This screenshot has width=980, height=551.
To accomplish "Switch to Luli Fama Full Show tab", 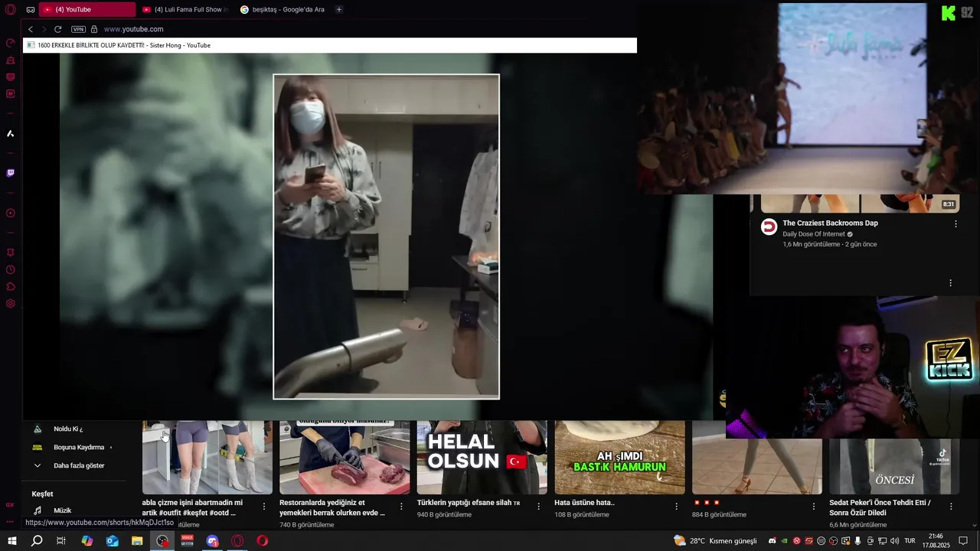I will pyautogui.click(x=185, y=10).
